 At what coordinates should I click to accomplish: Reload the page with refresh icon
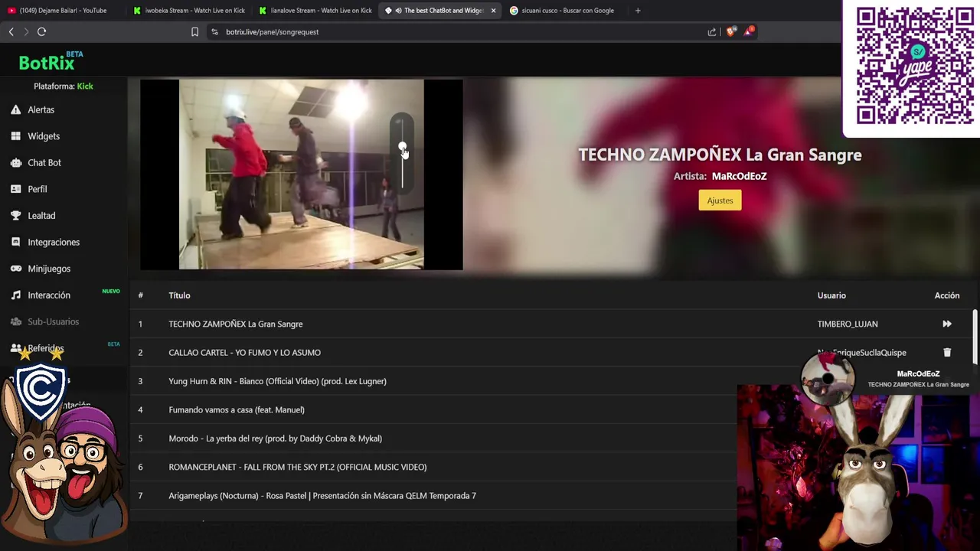(42, 31)
